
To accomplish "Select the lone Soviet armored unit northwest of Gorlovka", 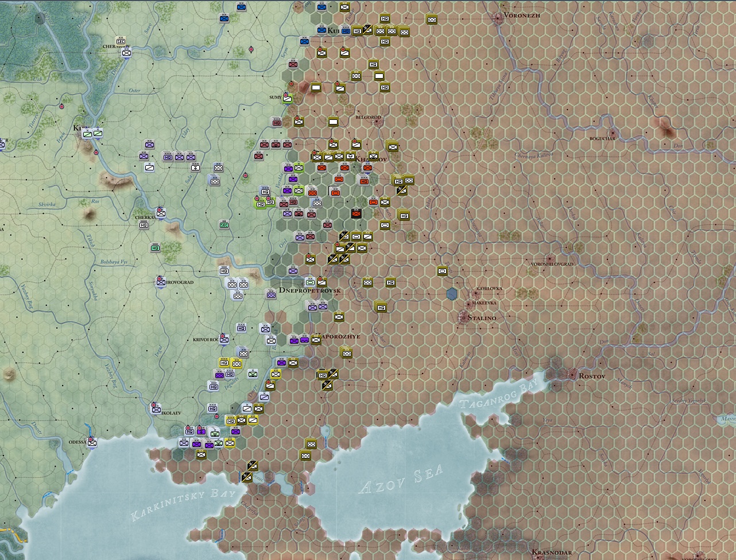I will point(442,271).
